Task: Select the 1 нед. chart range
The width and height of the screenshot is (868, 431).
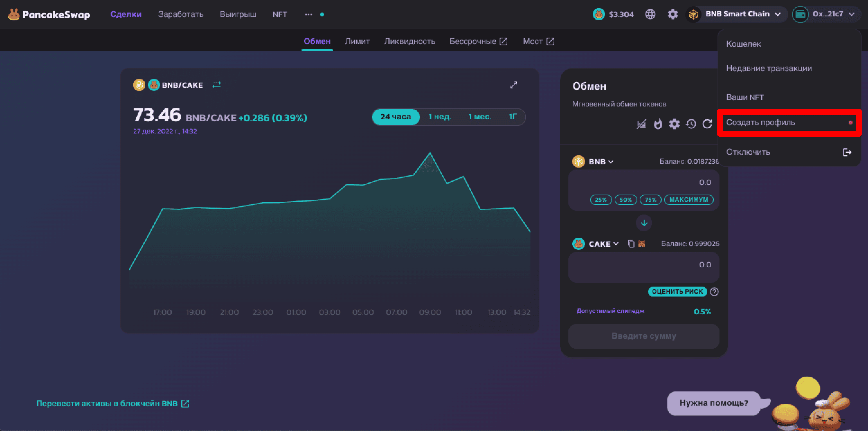Action: coord(439,117)
